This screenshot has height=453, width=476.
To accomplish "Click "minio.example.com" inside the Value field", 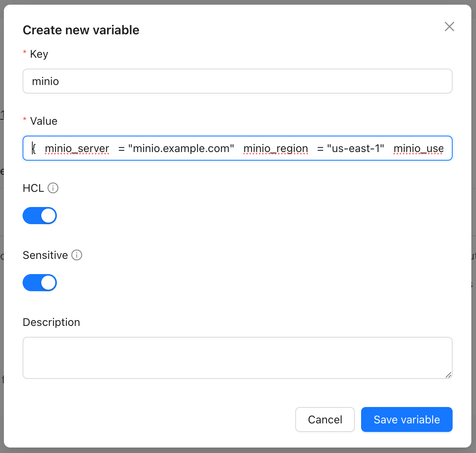I will [181, 148].
